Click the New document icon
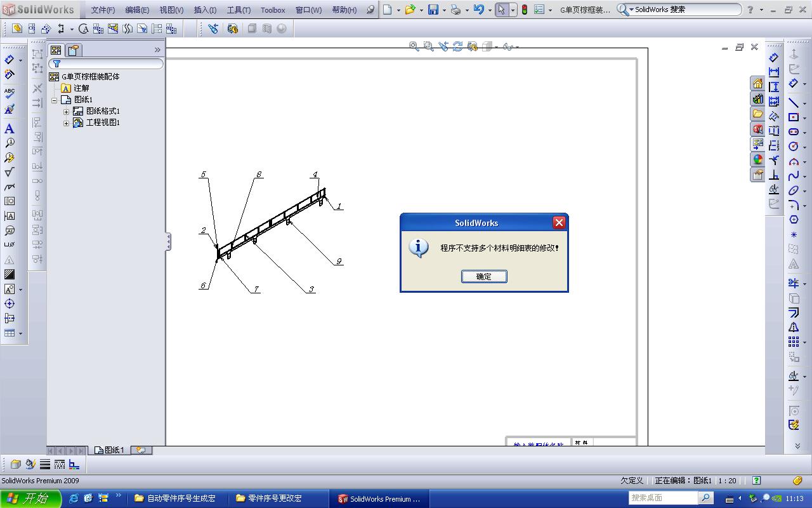 (388, 10)
